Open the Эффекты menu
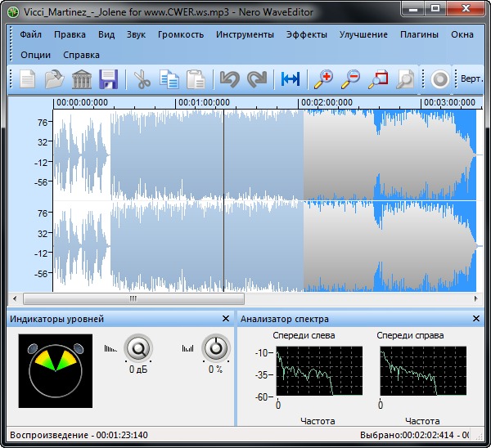The height and width of the screenshot is (448, 491). (x=307, y=35)
